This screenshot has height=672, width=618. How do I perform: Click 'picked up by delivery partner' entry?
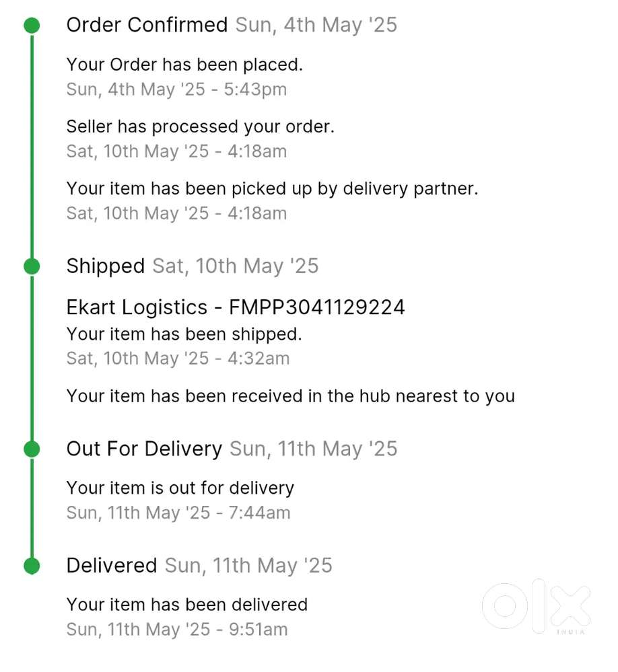tap(272, 189)
